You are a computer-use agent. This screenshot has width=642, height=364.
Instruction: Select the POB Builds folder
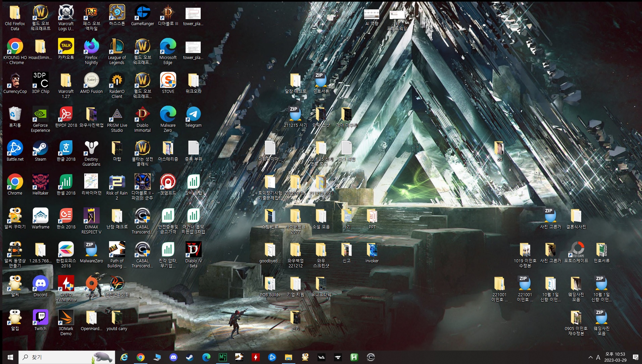270,287
